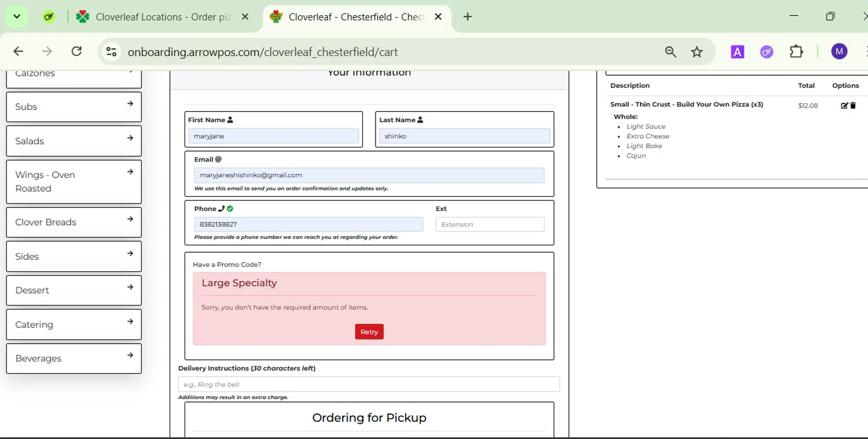This screenshot has height=439, width=868.
Task: Close the Cloverleaf Locations tab
Action: coord(245,17)
